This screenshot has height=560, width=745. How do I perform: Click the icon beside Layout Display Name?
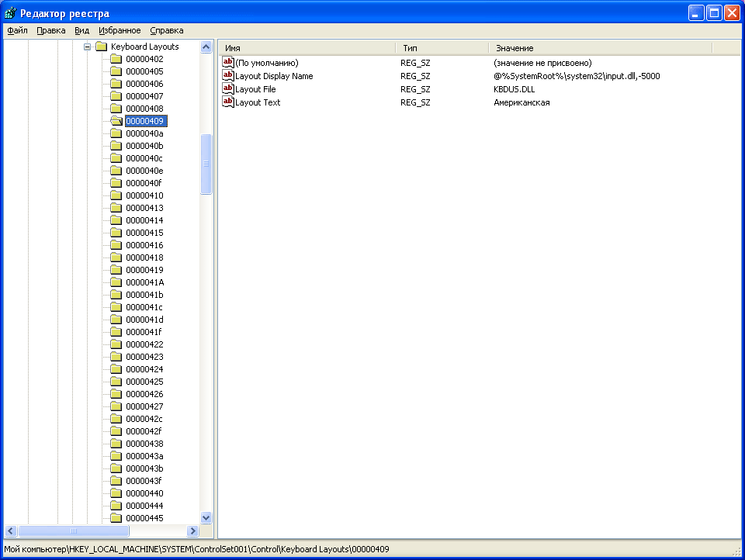(x=228, y=76)
